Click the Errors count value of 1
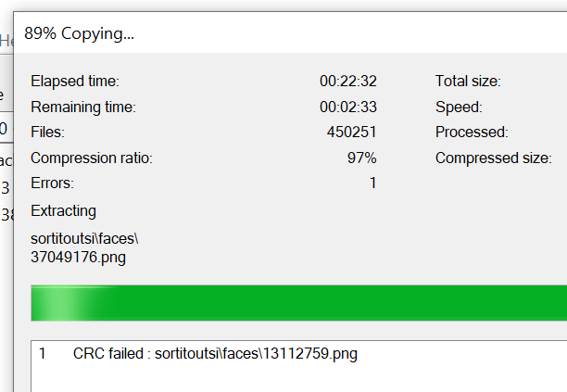This screenshot has height=392, width=567. click(x=372, y=183)
